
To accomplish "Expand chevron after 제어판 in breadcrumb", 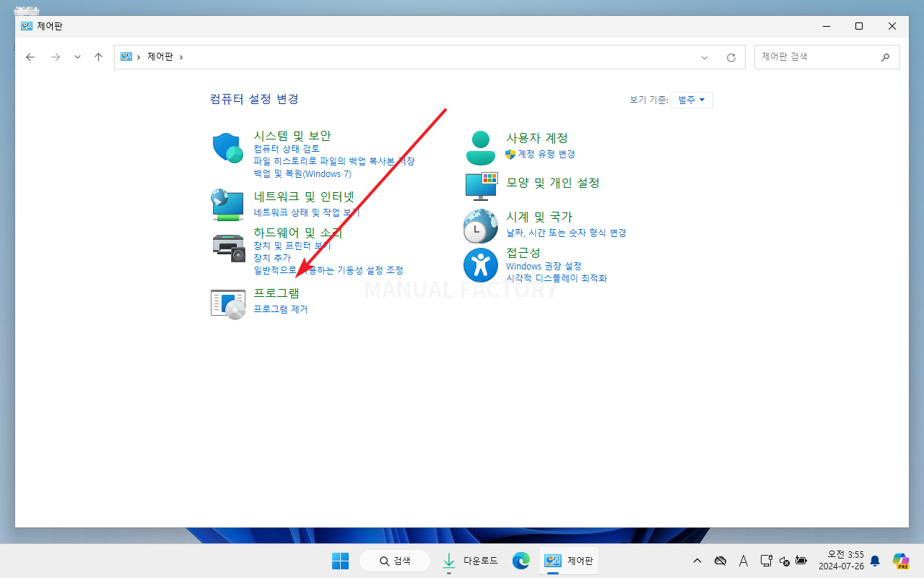I will coord(181,57).
